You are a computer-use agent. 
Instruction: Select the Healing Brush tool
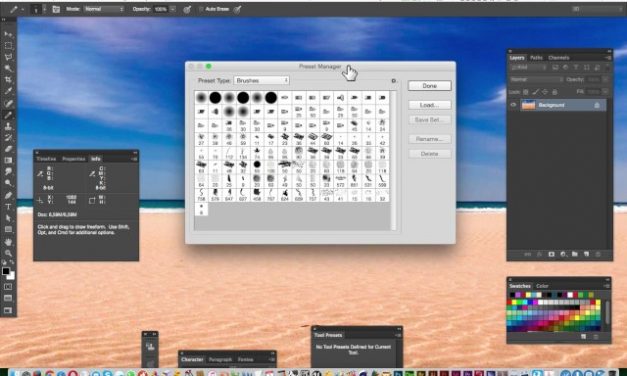8,103
